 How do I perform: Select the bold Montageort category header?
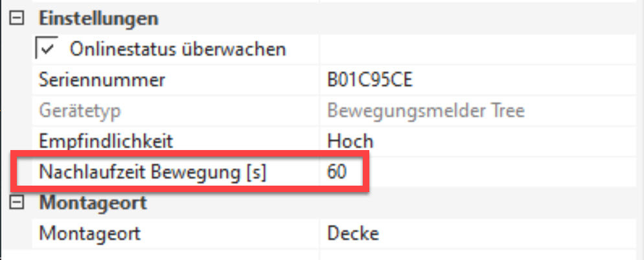pos(93,203)
